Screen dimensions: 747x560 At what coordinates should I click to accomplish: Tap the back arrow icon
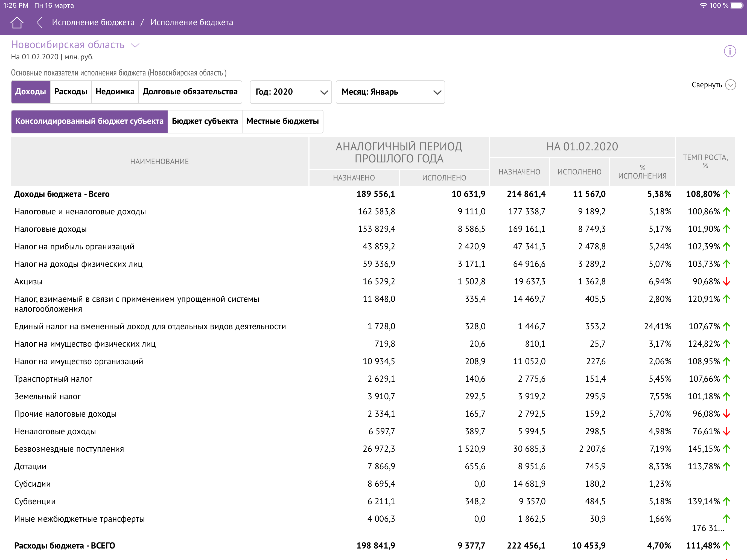click(40, 23)
